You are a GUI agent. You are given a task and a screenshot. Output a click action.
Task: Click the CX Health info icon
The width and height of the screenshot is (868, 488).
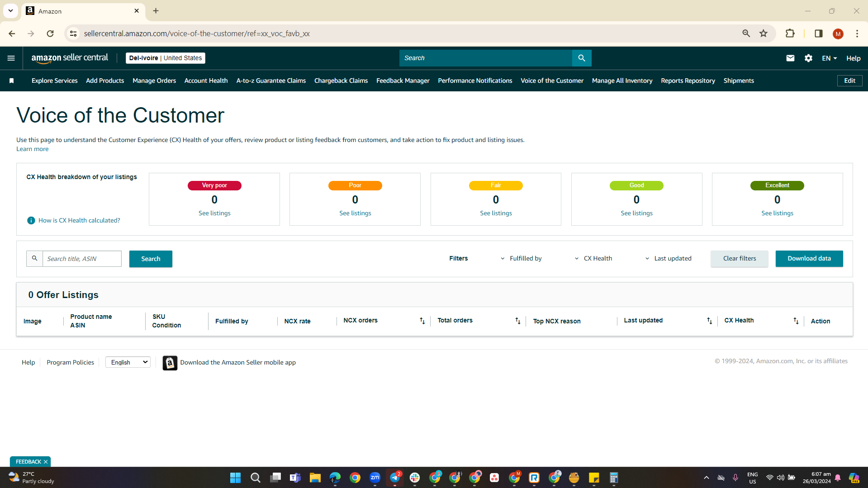coord(31,220)
